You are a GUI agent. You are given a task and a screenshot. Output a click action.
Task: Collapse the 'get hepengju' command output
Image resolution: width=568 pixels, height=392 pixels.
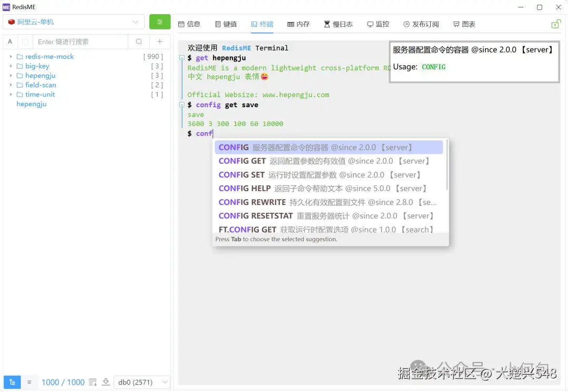pyautogui.click(x=182, y=58)
